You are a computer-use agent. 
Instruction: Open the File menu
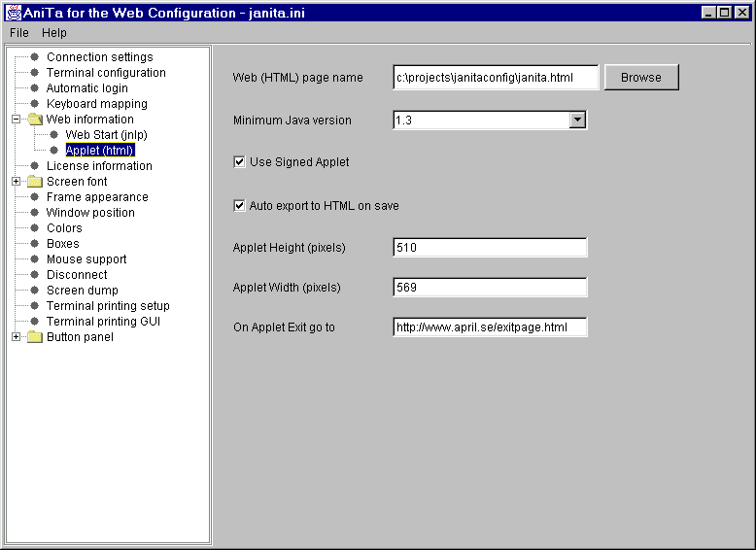19,33
